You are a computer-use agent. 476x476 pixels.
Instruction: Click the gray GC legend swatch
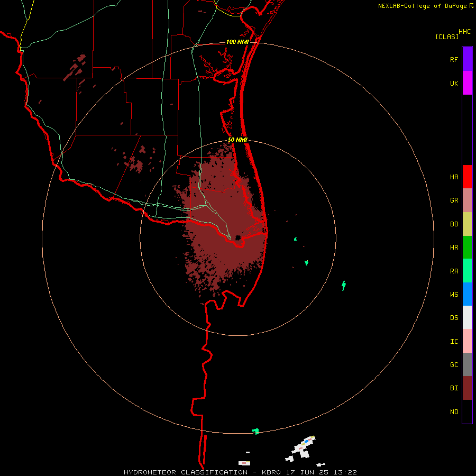467,364
